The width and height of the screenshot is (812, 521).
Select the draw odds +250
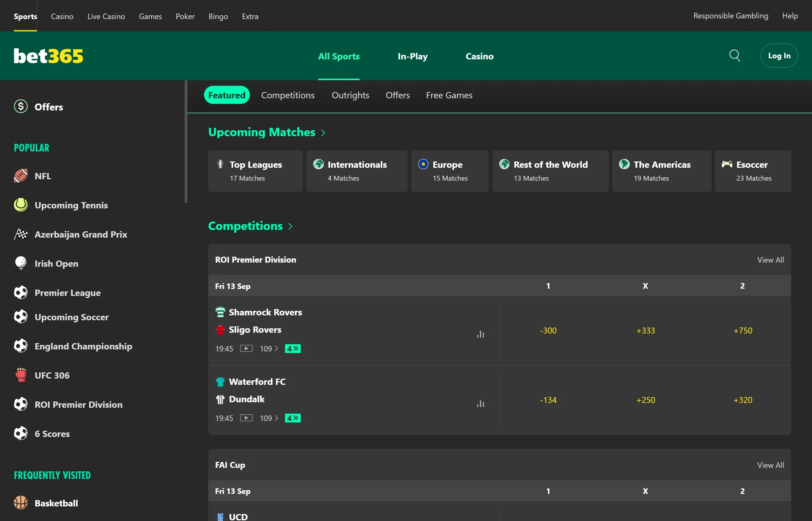click(645, 400)
